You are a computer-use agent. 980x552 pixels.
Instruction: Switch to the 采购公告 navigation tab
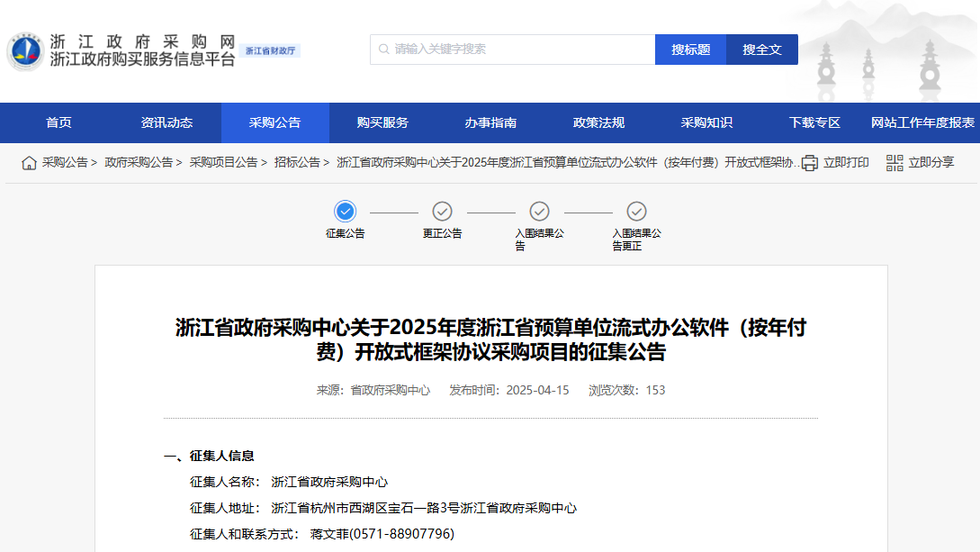tap(274, 123)
